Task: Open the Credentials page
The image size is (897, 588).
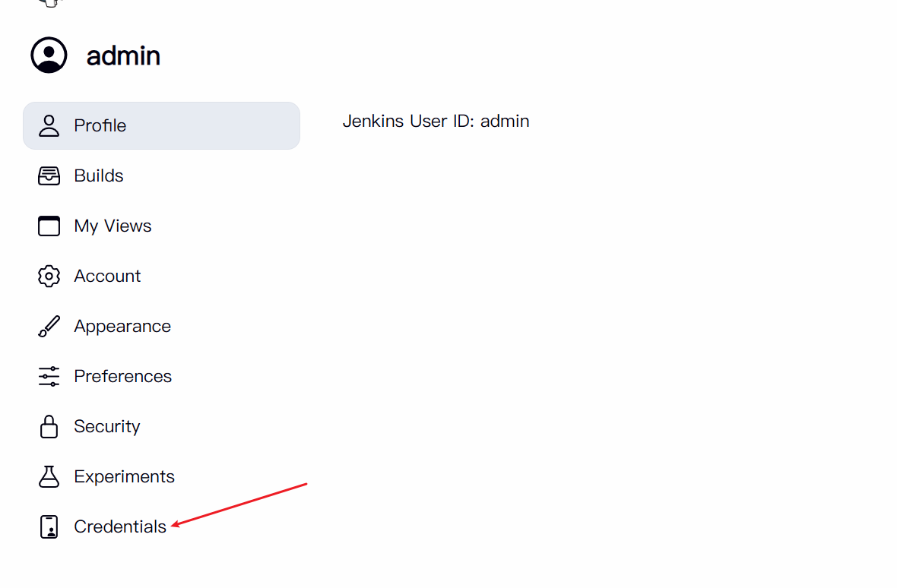Action: 161,527
